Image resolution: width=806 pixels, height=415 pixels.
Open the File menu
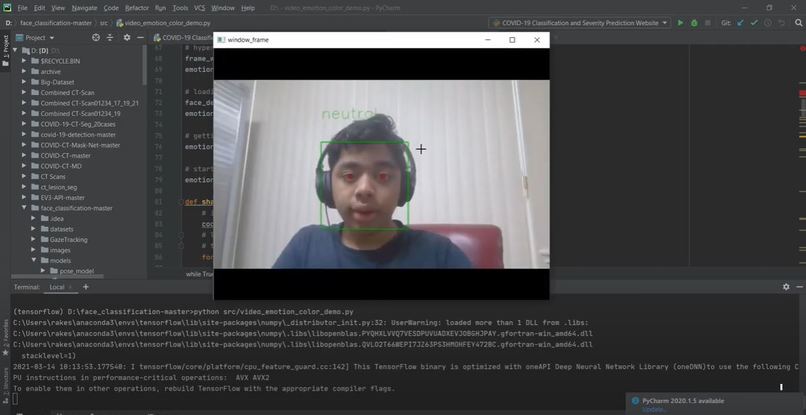22,8
